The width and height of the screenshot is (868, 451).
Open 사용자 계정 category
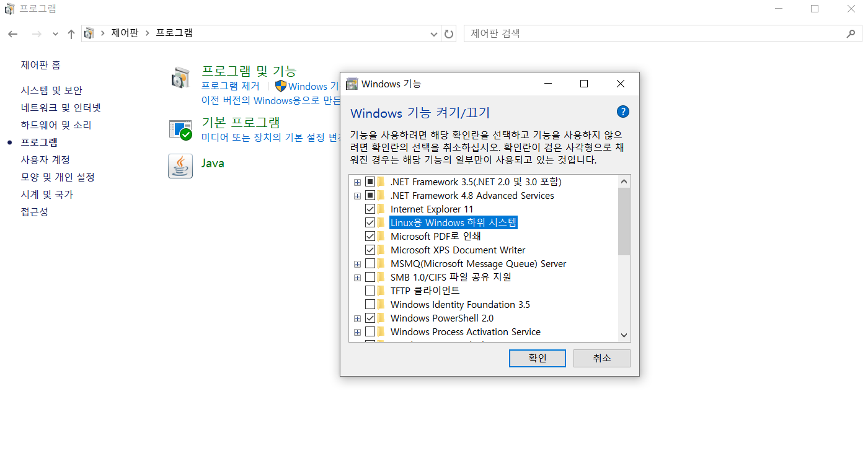click(x=45, y=160)
